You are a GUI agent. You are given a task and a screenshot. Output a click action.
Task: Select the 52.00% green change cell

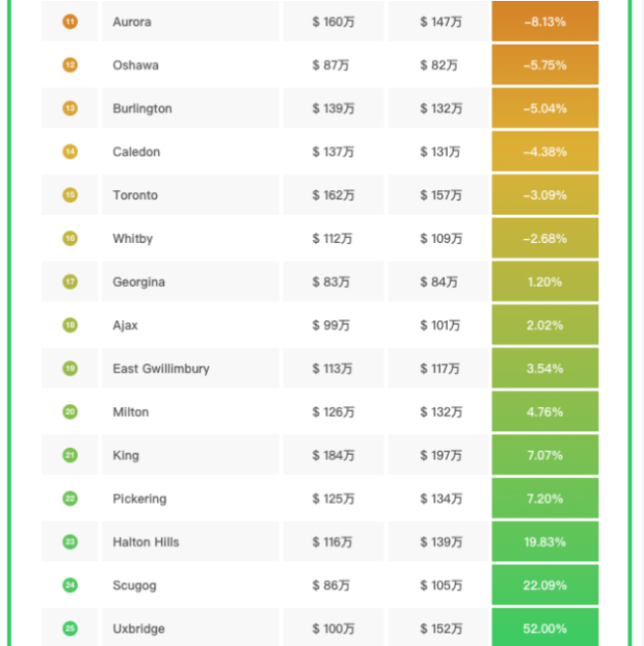[544, 628]
